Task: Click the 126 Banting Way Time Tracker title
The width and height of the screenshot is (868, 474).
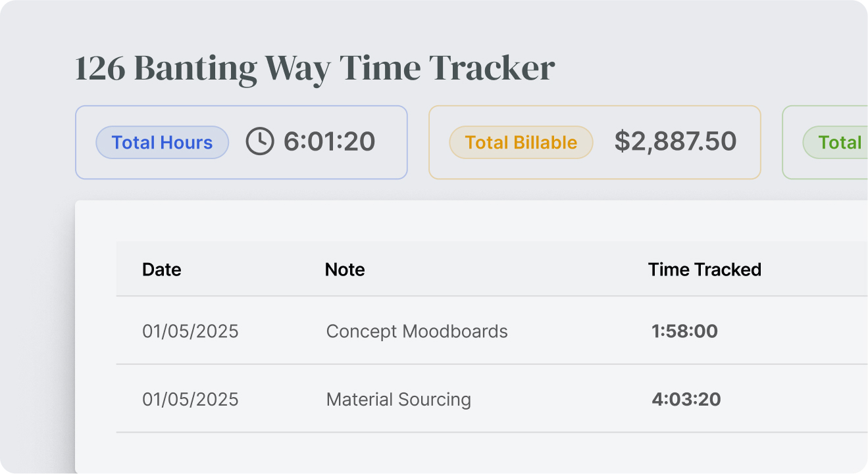Action: coord(315,68)
